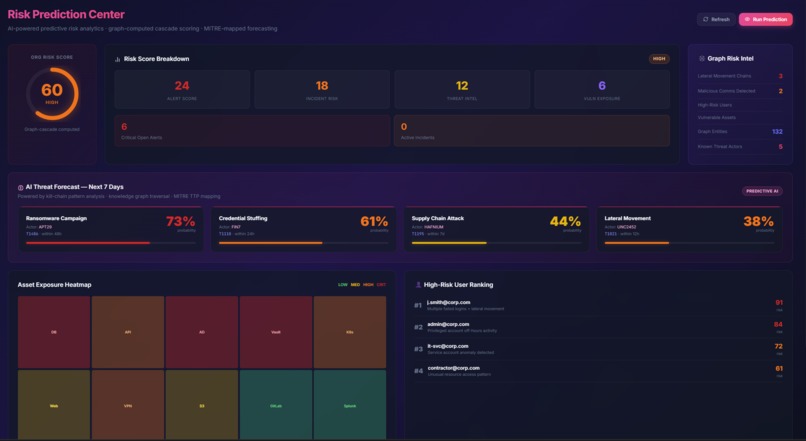Select the Known Threat Actors row
806x441 pixels.
[740, 146]
